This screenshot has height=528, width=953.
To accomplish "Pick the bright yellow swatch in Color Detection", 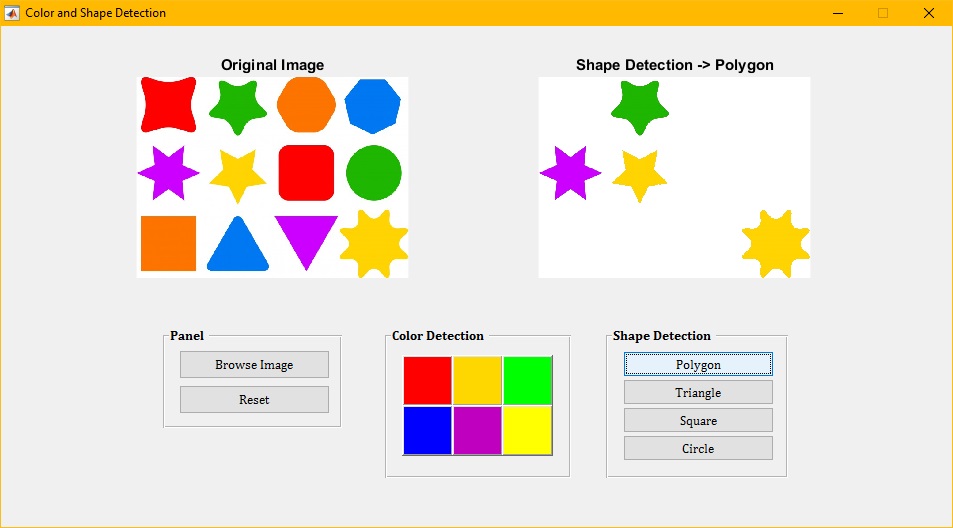I will (x=527, y=430).
